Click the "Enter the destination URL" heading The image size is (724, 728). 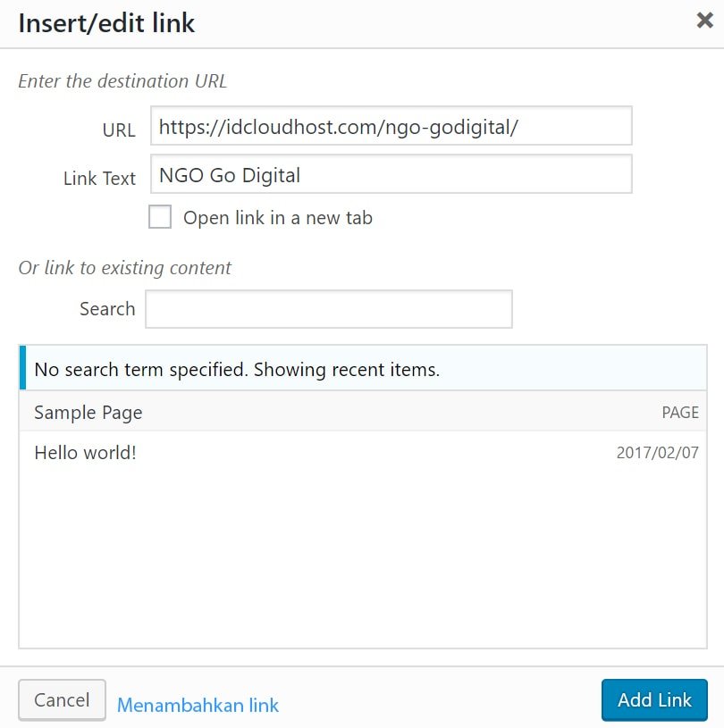[x=122, y=81]
